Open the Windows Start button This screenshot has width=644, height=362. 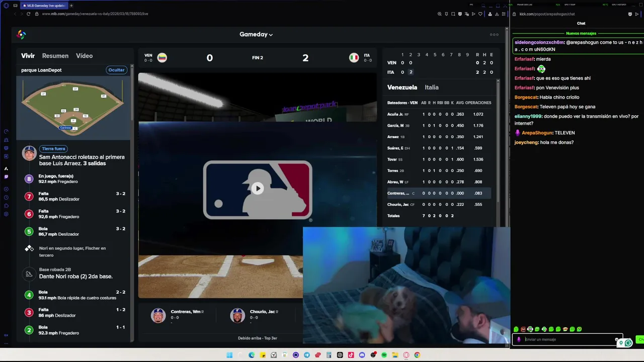tap(229, 355)
